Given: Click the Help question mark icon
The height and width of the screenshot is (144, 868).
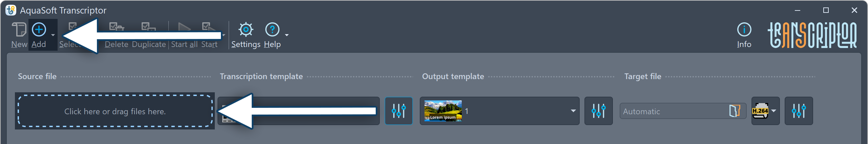Looking at the screenshot, I should pos(272,30).
